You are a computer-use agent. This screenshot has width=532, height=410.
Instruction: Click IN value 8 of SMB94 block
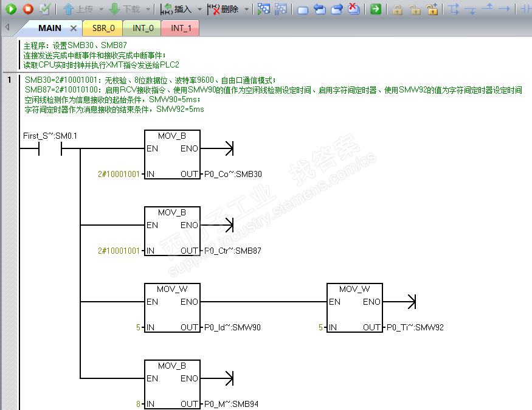pos(138,405)
